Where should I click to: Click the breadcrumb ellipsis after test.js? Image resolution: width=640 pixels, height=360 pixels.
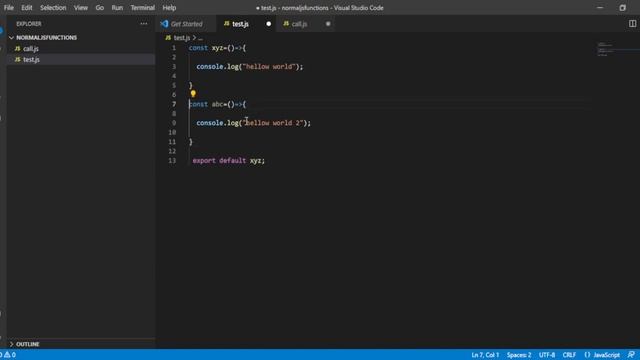point(200,38)
